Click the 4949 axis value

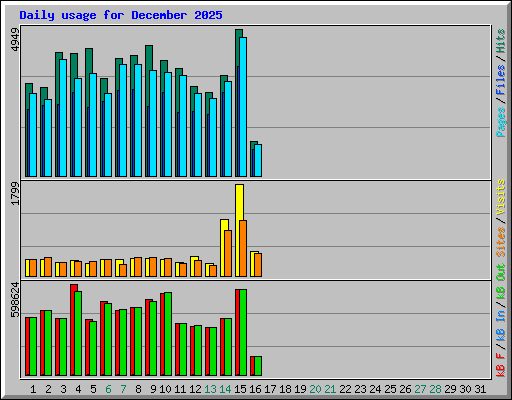[x=15, y=40]
